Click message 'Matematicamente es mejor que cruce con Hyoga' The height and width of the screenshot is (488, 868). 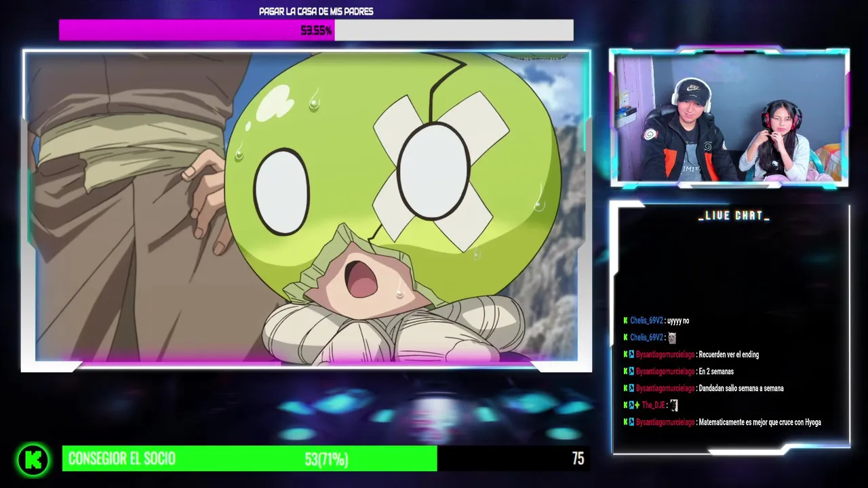point(760,422)
